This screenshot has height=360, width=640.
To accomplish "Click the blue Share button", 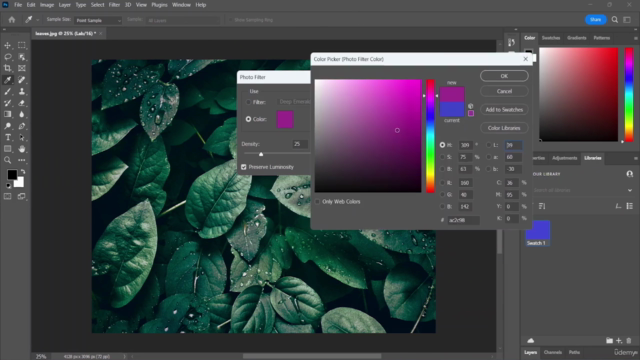I will (595, 20).
